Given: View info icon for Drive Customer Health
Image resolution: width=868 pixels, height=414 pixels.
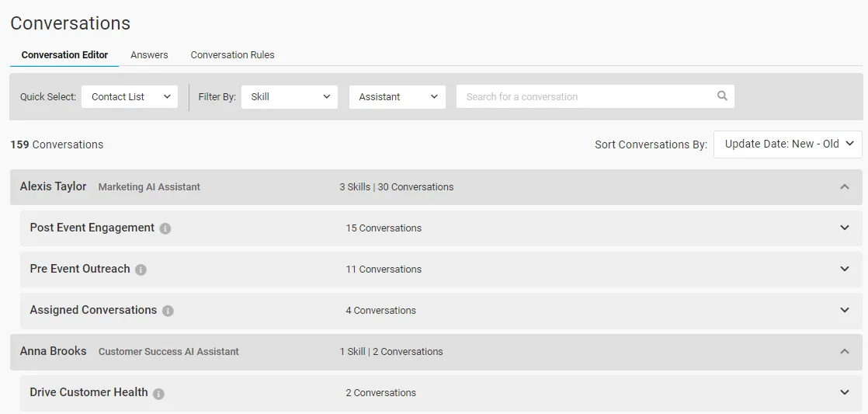Looking at the screenshot, I should click(158, 394).
